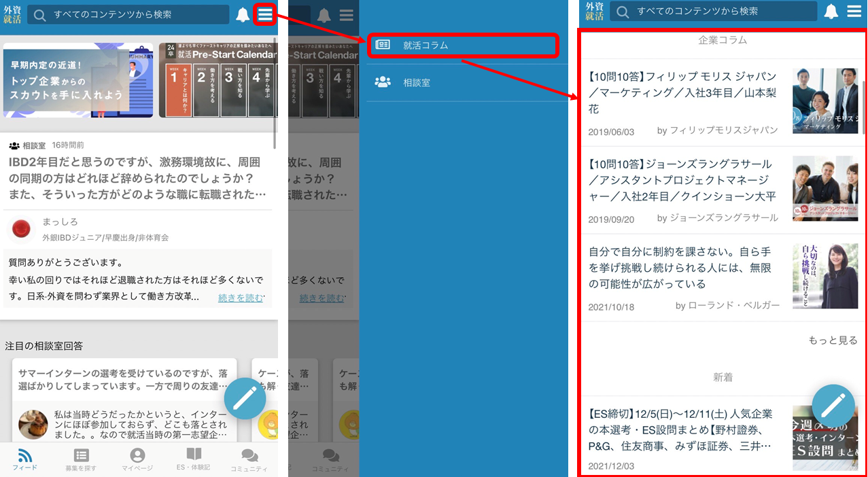Tap the フィリップモリスジャパン article thumbnail

point(825,101)
